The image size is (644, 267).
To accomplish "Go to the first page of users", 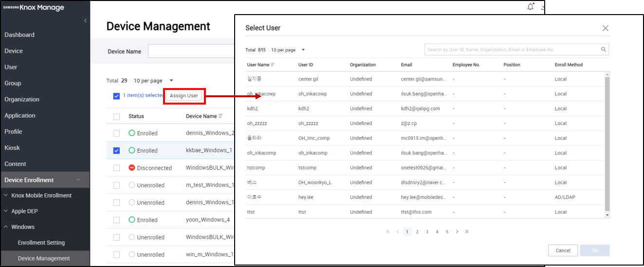I will tap(388, 231).
